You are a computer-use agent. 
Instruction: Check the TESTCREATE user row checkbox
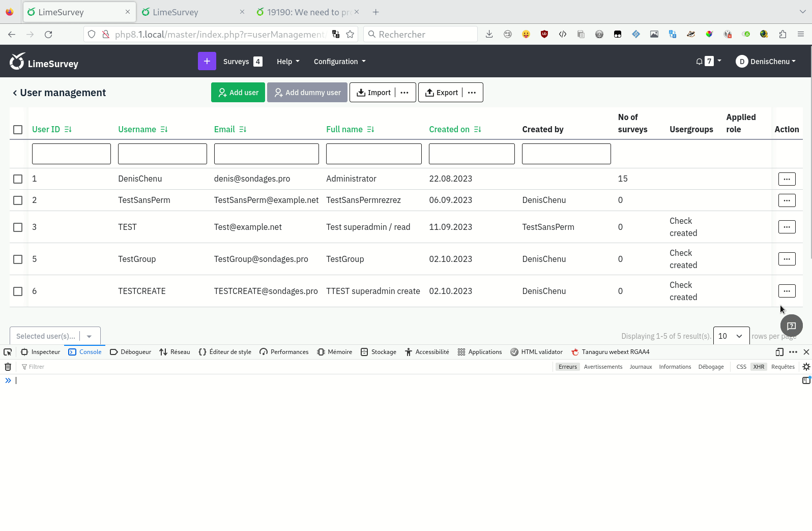click(x=18, y=291)
